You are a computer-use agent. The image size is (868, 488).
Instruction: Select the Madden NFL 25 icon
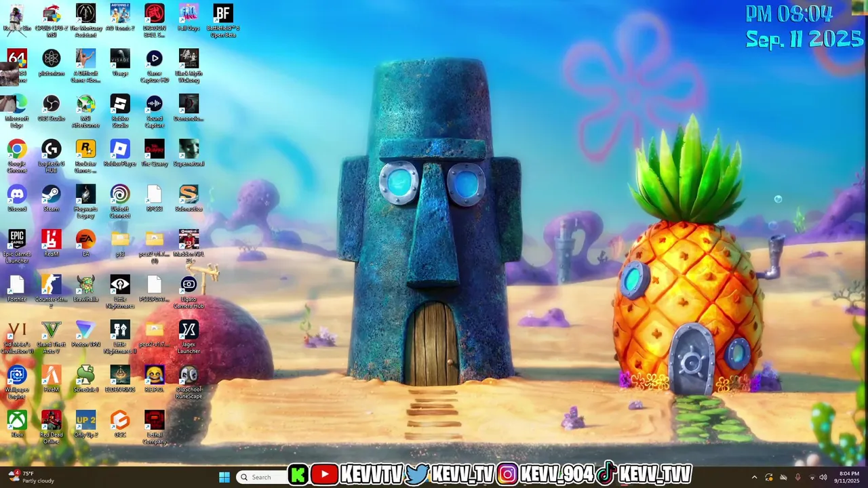tap(189, 247)
